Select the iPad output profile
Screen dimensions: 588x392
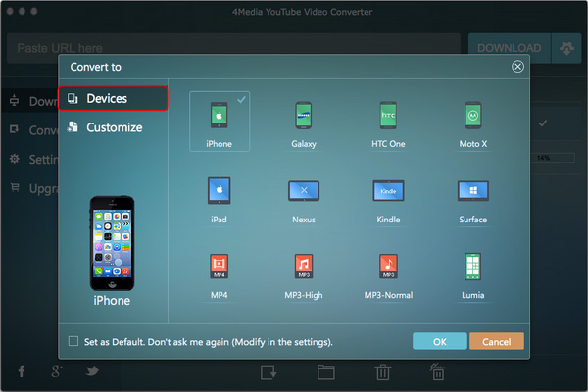[220, 193]
